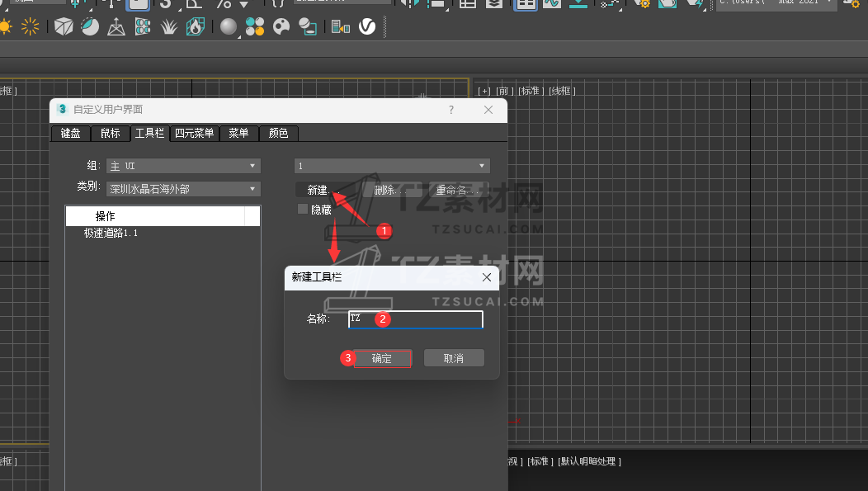868x491 pixels.
Task: Select 极速道路1.1 in the action list
Action: 111,233
